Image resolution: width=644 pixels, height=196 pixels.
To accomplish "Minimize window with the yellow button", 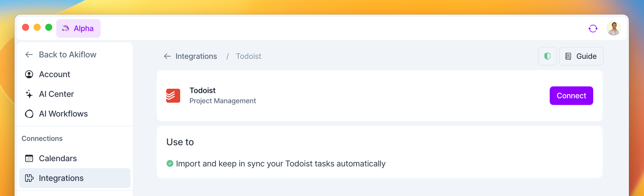I will click(x=37, y=27).
